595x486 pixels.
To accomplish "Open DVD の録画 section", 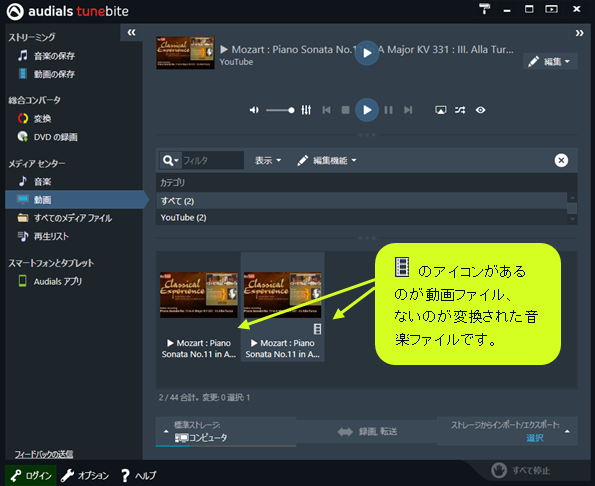I will [47, 137].
